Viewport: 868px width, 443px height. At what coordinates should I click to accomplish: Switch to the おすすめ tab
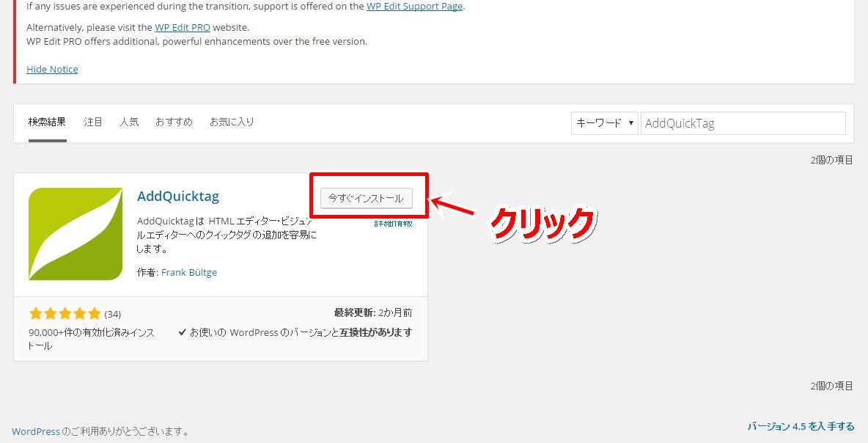coord(174,122)
